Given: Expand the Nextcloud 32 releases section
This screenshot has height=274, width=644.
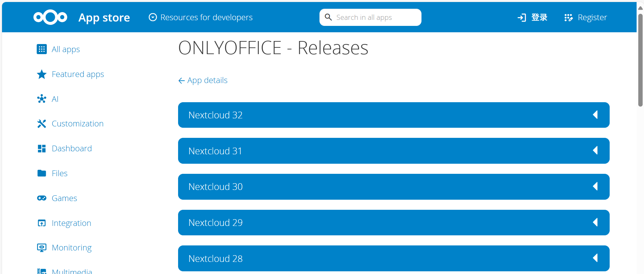Looking at the screenshot, I should pos(394,115).
